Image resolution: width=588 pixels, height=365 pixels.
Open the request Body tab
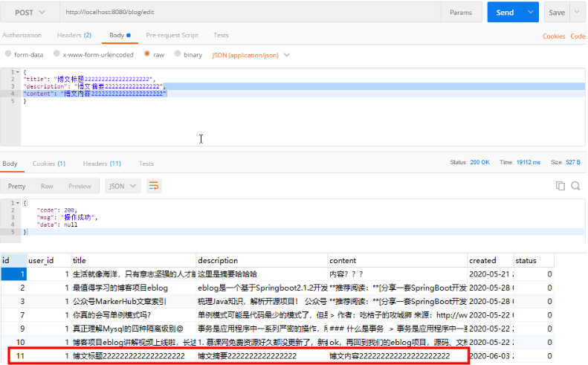pos(120,35)
